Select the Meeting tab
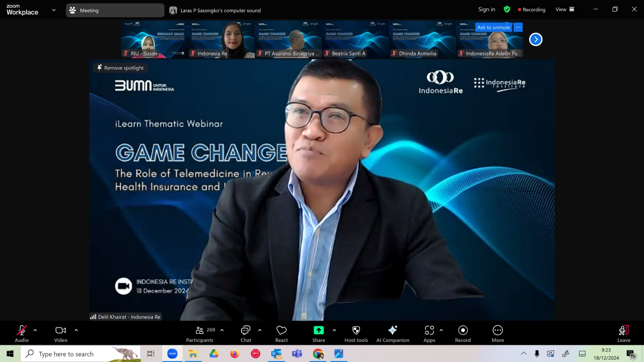Screen dimensions: 644x362 point(115,10)
